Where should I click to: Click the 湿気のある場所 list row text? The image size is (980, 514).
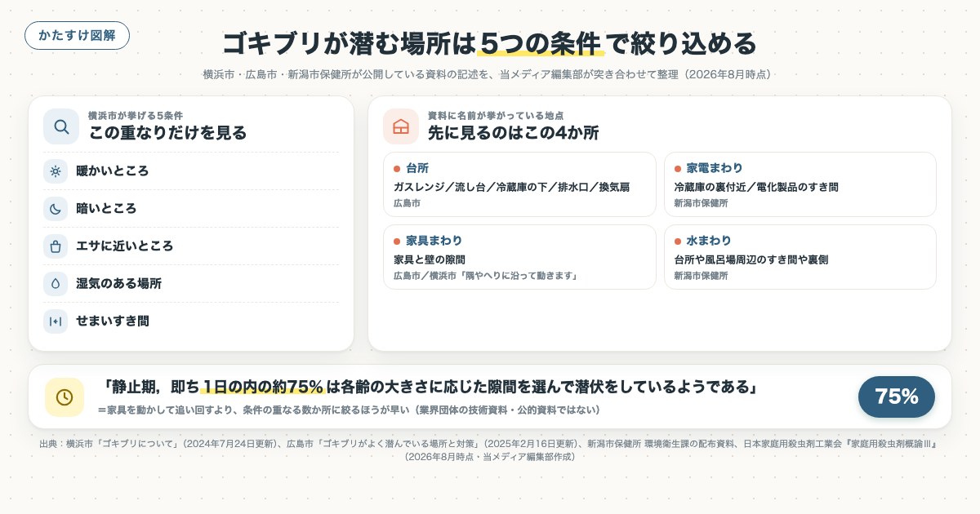click(x=118, y=284)
